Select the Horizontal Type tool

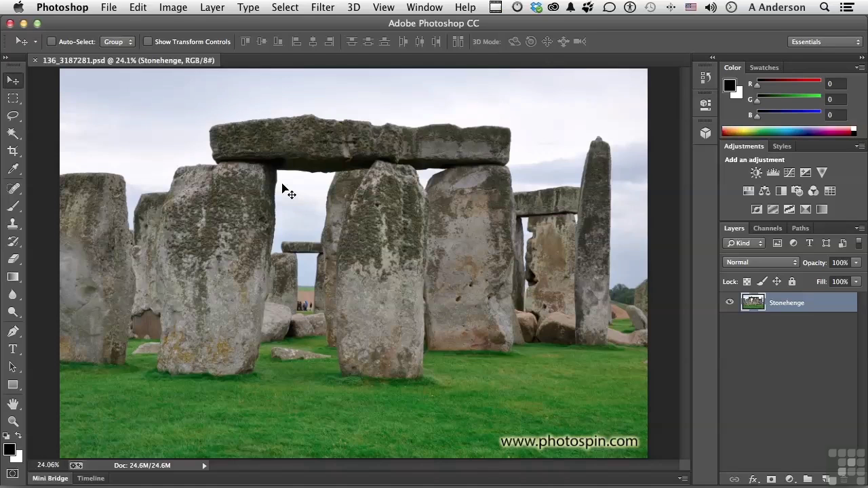click(13, 349)
